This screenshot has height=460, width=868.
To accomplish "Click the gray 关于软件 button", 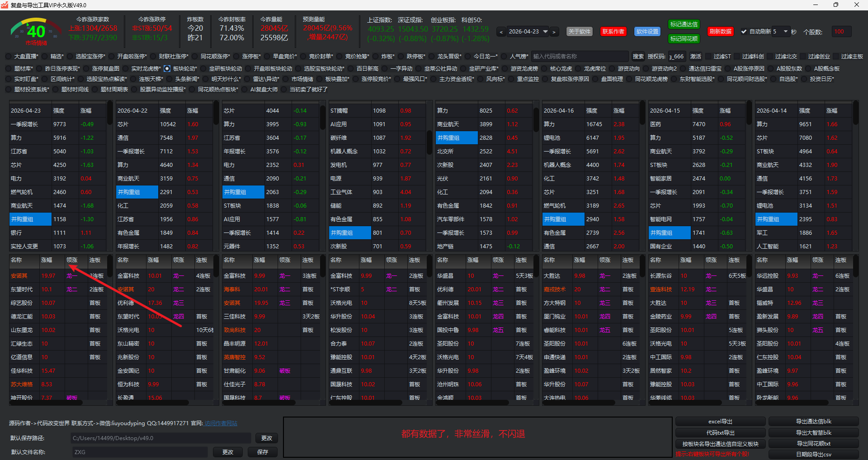I will click(579, 32).
